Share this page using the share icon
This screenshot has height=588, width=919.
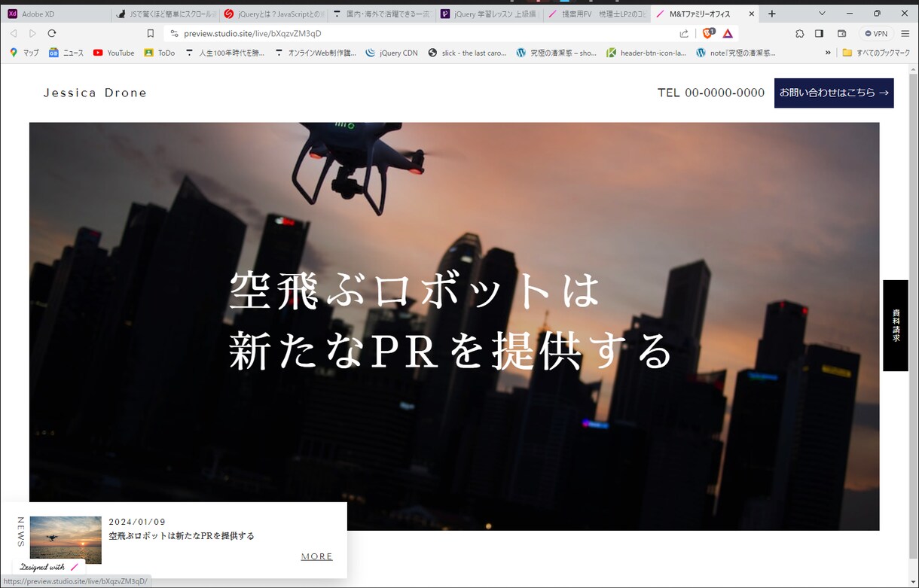click(x=684, y=34)
